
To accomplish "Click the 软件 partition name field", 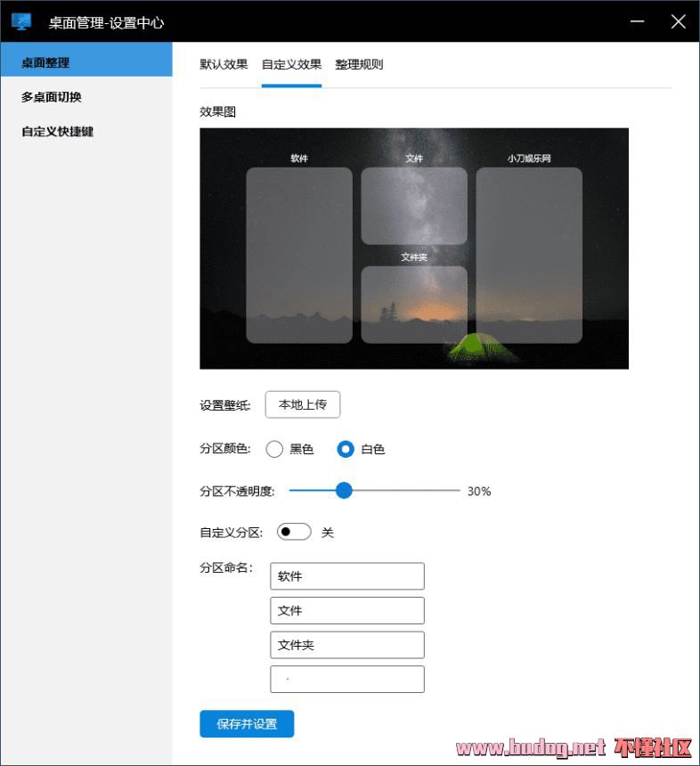I will [347, 576].
